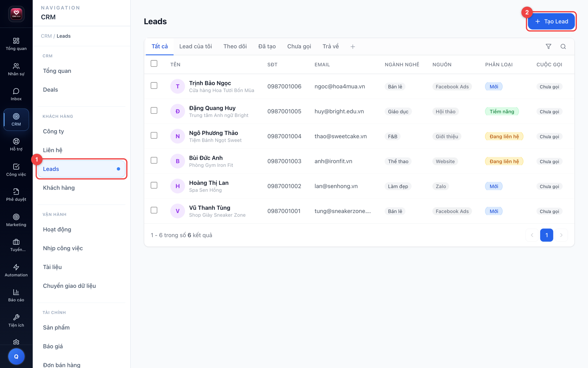
Task: Switch to the Chưa gọi tab
Action: point(299,46)
